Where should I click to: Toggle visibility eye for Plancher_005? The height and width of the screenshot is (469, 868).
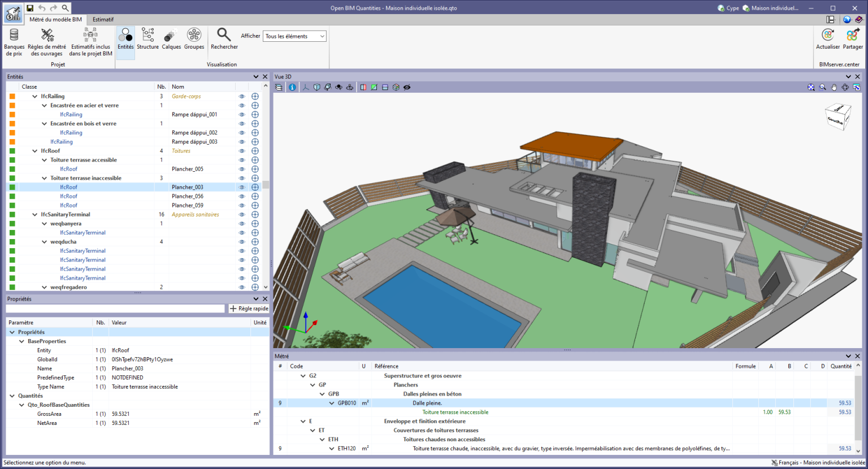[242, 169]
